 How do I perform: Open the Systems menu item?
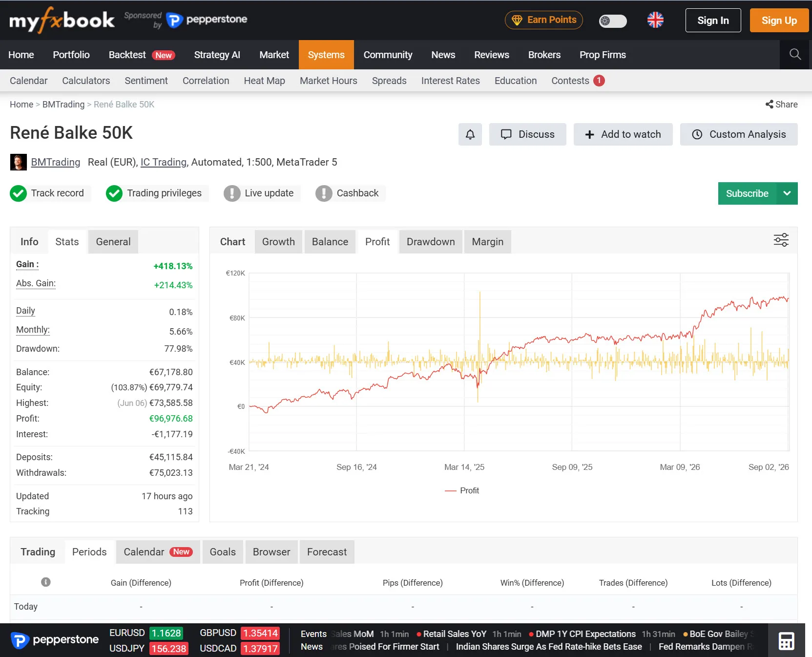click(x=326, y=55)
